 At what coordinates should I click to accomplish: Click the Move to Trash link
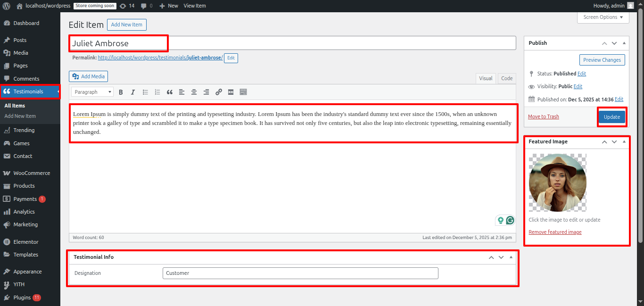click(x=543, y=116)
